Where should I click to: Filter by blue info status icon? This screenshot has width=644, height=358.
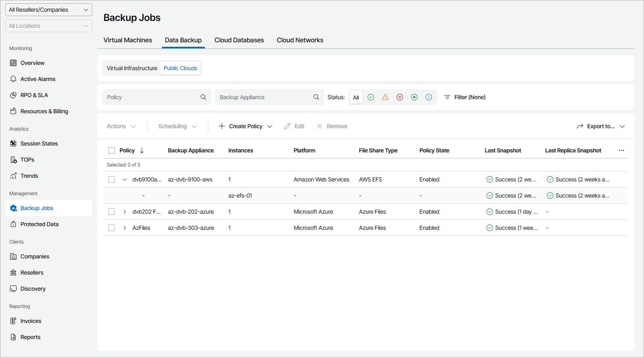click(x=429, y=97)
